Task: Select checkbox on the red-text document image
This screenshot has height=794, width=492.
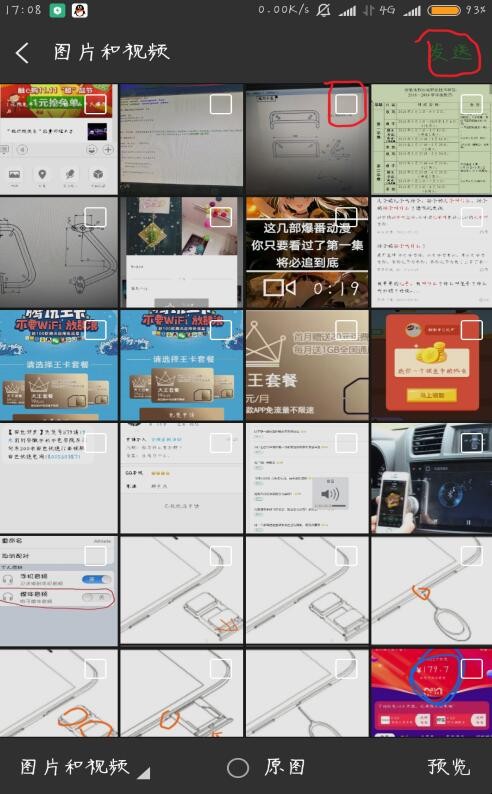Action: tap(471, 217)
